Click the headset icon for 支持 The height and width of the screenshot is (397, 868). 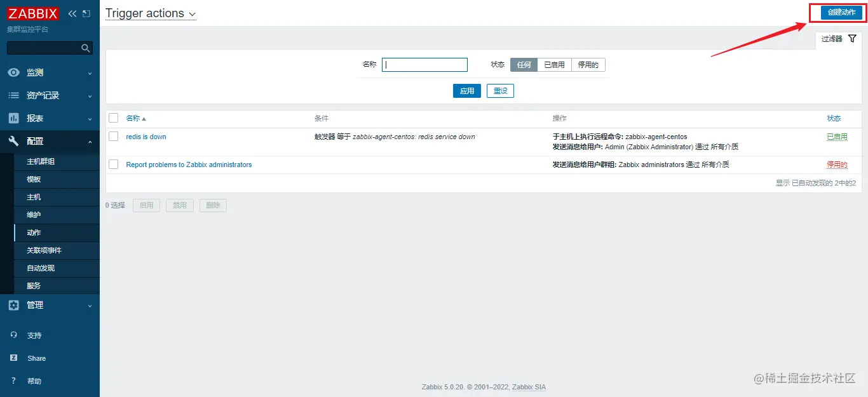tap(14, 335)
